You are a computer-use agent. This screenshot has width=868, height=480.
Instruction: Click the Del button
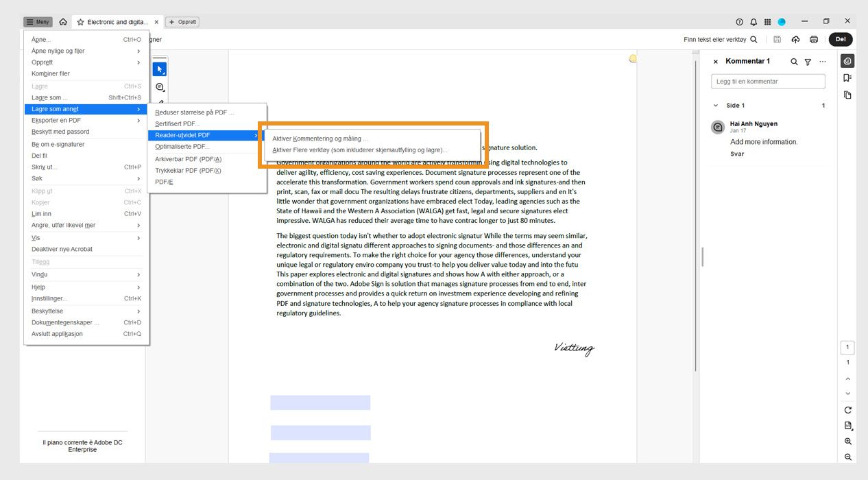(x=841, y=39)
